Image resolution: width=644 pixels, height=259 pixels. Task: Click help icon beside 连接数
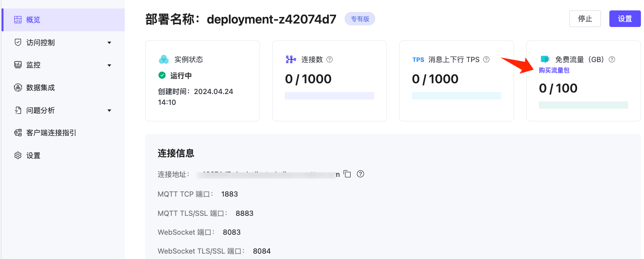(x=330, y=59)
